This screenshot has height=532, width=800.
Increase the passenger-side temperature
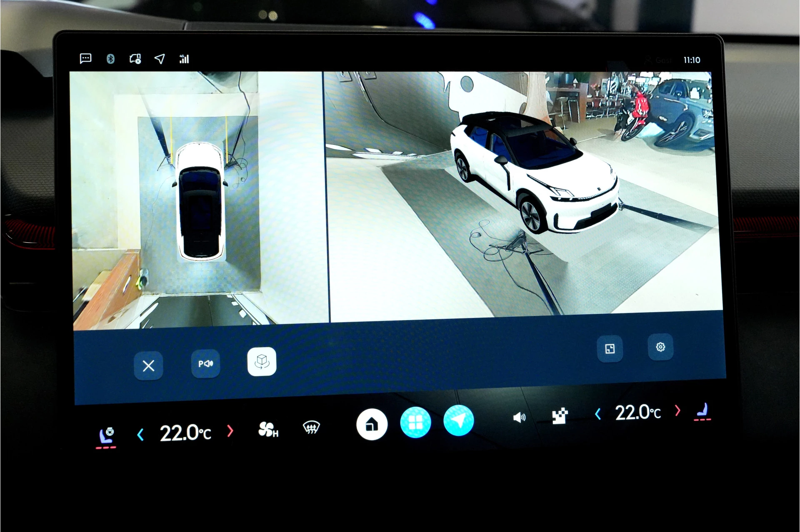(x=677, y=410)
